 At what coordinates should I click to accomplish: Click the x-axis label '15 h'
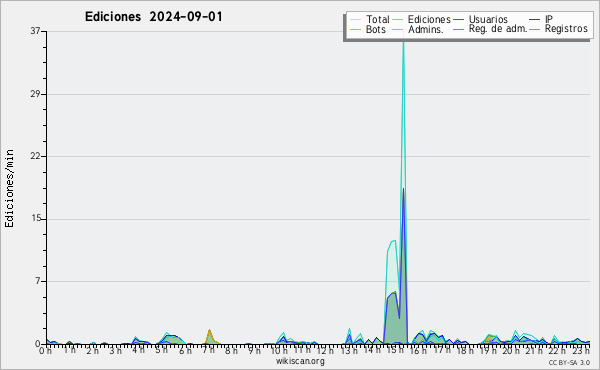[x=396, y=350]
